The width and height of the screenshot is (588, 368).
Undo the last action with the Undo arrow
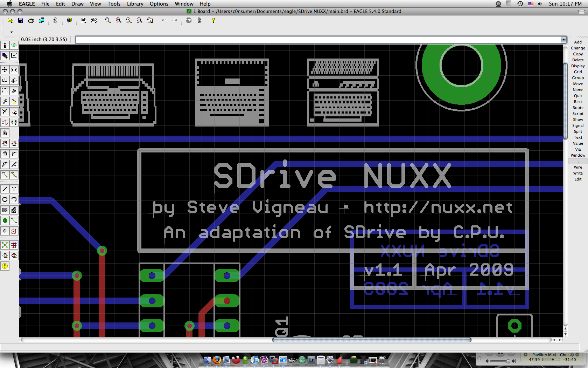tap(164, 20)
